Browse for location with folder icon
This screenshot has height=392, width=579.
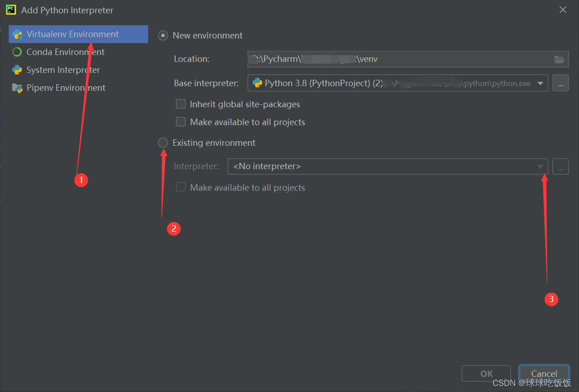(559, 59)
